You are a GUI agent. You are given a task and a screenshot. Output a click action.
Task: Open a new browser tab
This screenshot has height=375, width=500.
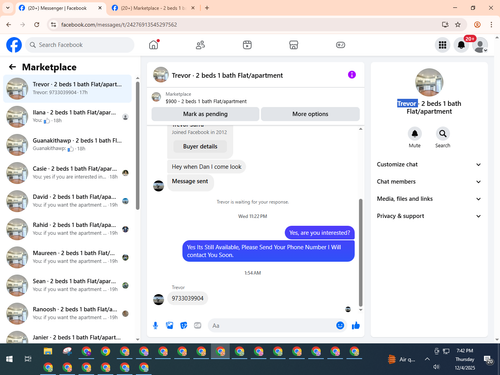point(207,8)
